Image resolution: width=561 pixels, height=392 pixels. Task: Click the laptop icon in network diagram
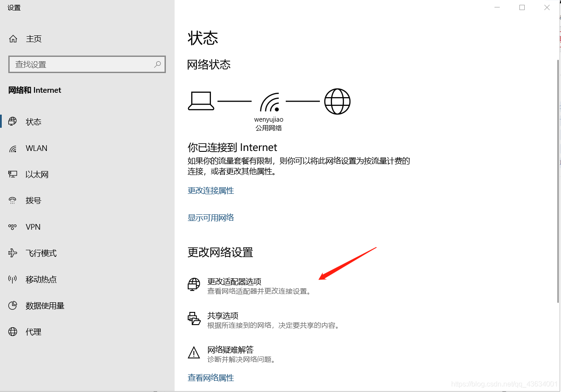click(x=201, y=101)
